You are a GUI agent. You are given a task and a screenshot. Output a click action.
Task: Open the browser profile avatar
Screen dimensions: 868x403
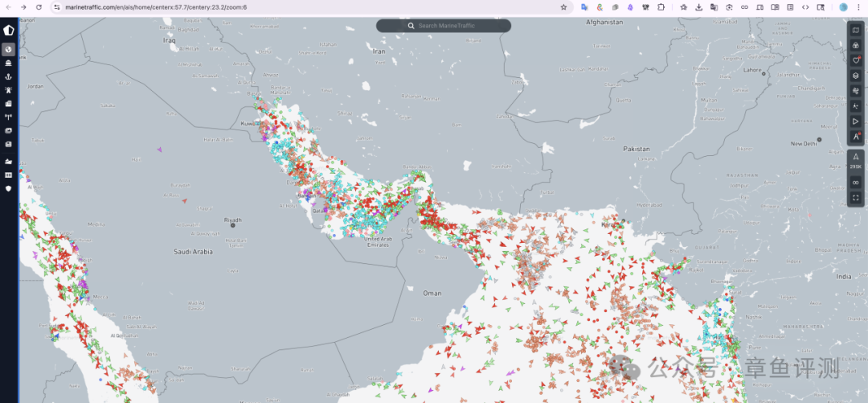(x=843, y=7)
